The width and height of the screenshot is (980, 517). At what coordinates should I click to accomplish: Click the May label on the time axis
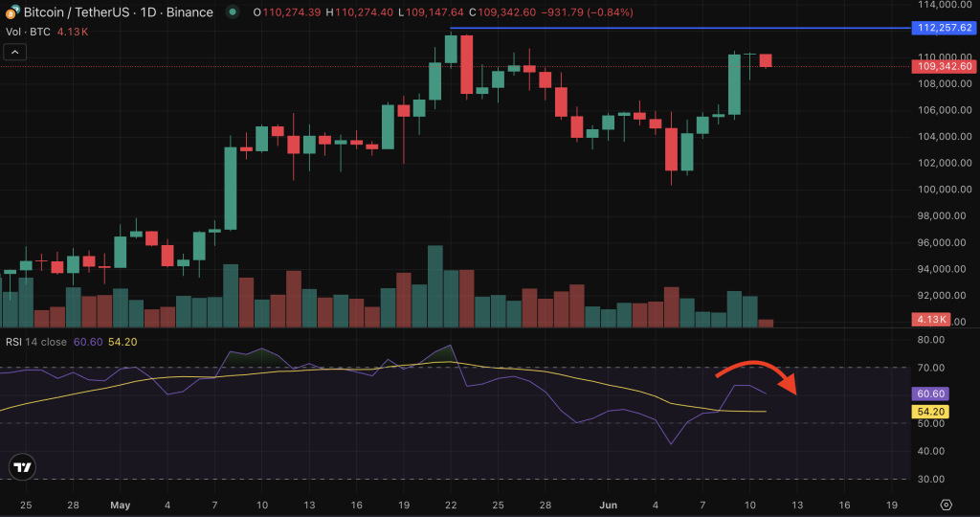(120, 506)
